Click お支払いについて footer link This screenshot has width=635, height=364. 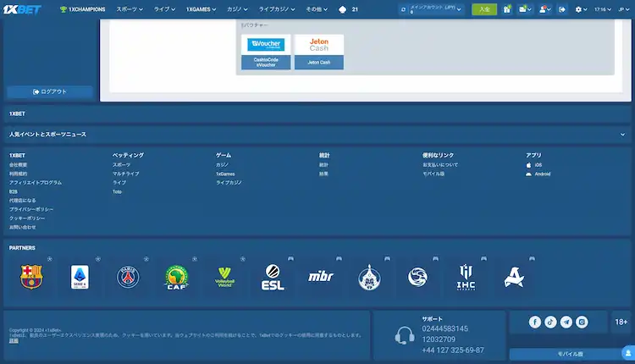[x=440, y=165]
